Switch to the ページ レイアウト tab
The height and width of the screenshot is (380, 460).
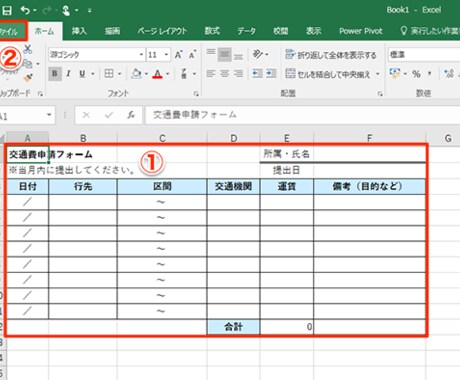click(x=162, y=31)
